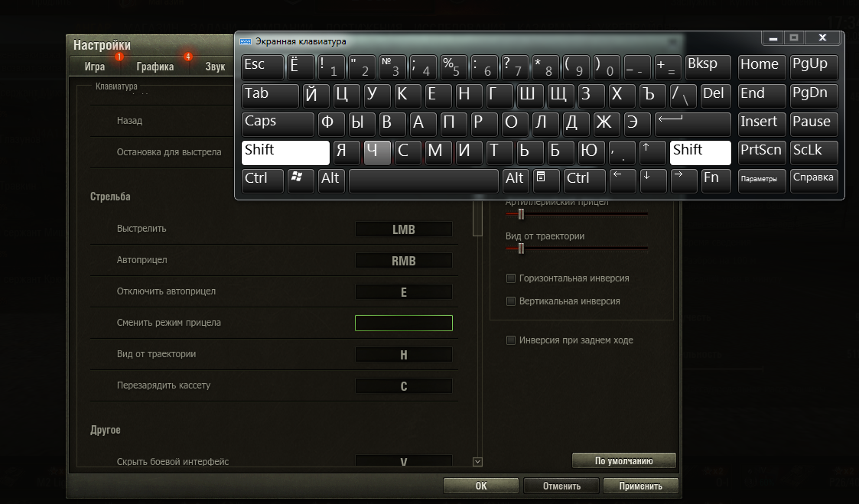
Task: Open the Игра settings tab
Action: (x=95, y=67)
